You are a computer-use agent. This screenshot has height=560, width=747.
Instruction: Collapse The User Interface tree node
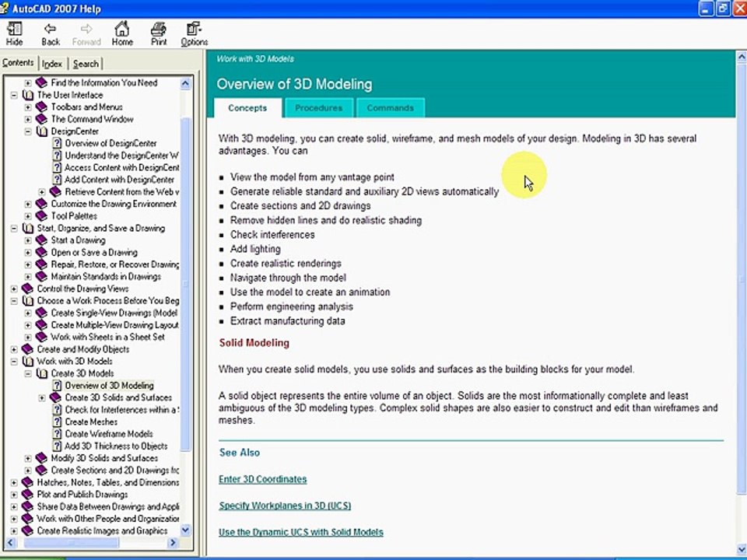click(x=14, y=95)
